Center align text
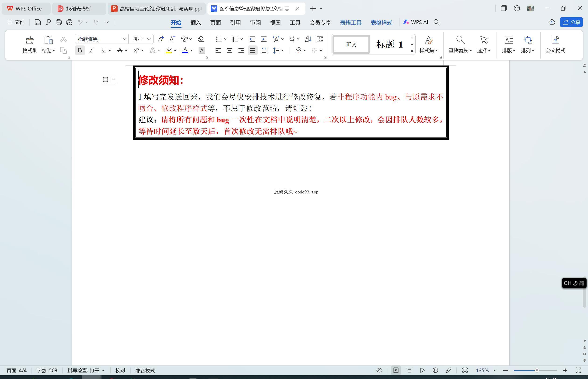This screenshot has height=379, width=588. point(230,50)
